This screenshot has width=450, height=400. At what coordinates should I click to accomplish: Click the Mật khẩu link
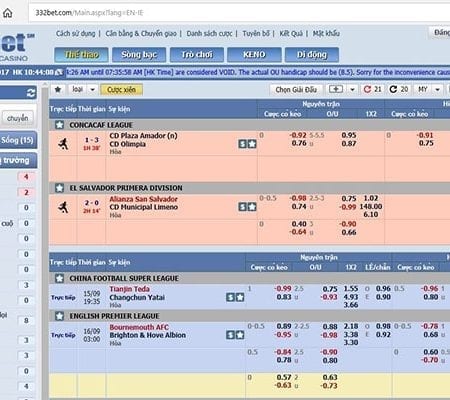tap(326, 33)
